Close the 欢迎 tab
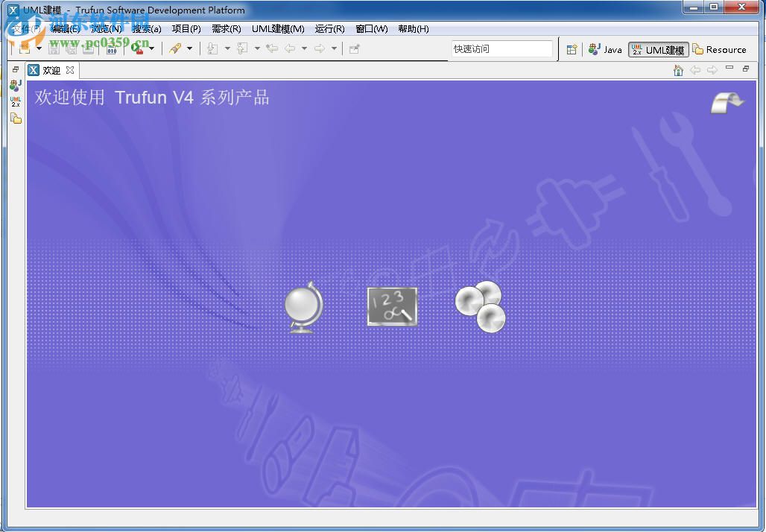Viewport: 766px width, 532px height. pos(70,70)
